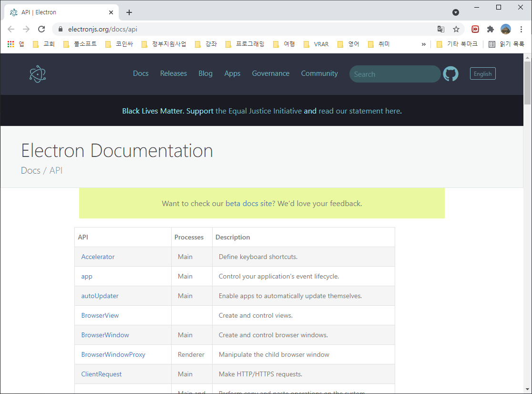Open the Accelerator API link
This screenshot has width=532, height=394.
point(98,257)
